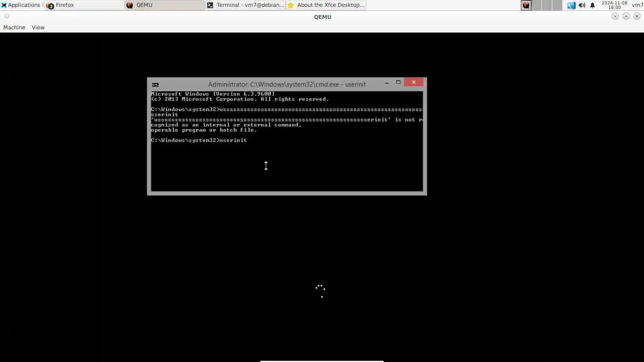Viewport: 644px width, 362px height.
Task: Minimize the QEMU window
Action: click(615, 16)
